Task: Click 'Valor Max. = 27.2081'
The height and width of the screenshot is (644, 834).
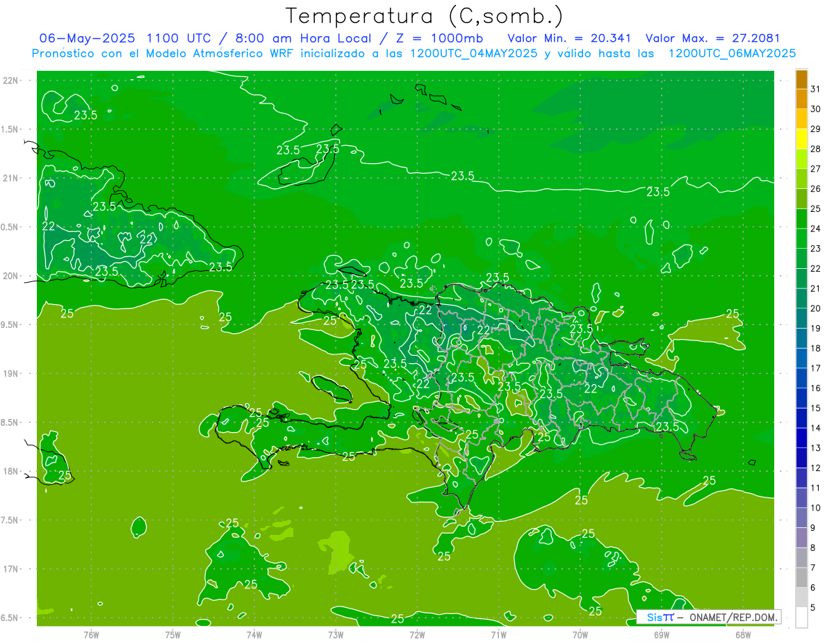Action: pyautogui.click(x=712, y=38)
